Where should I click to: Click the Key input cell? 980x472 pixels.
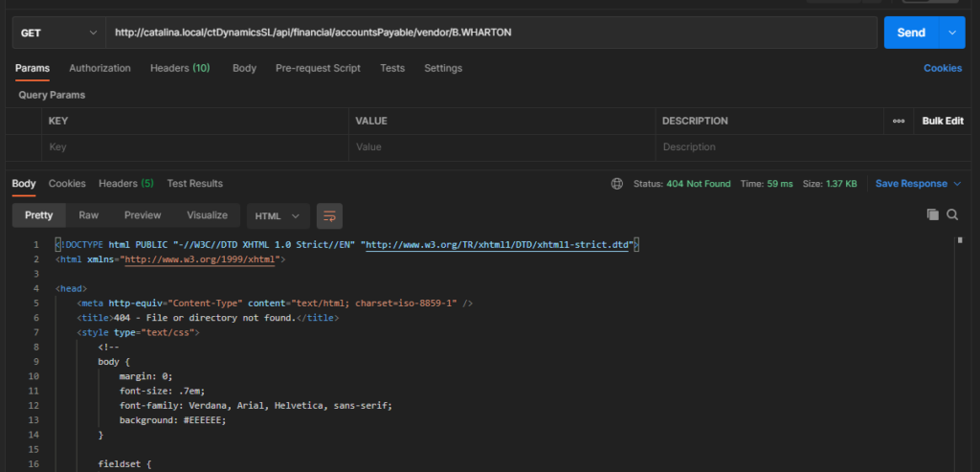point(195,147)
